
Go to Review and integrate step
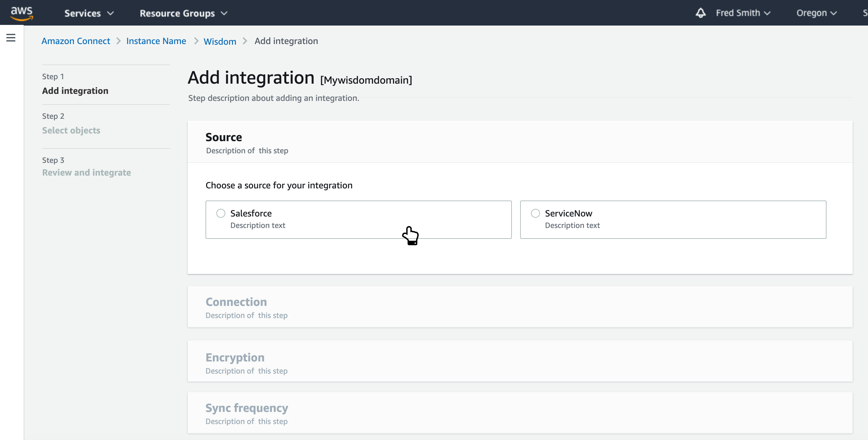[86, 172]
